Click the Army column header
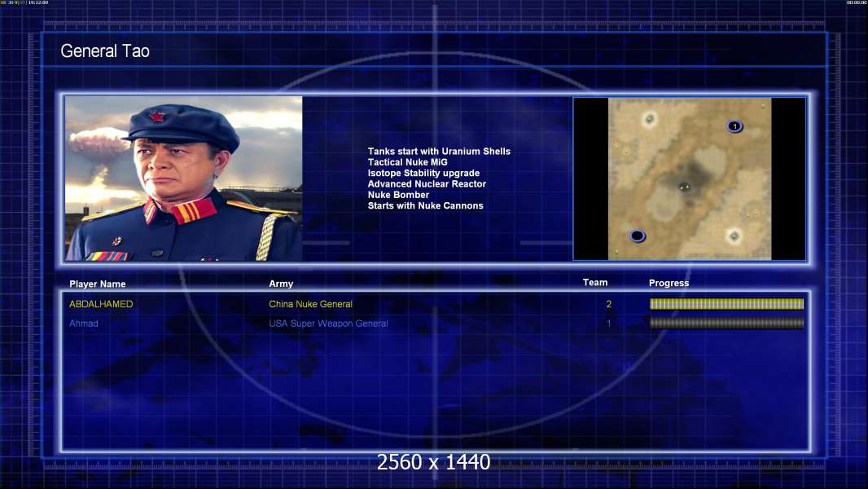The image size is (868, 489). (x=281, y=284)
